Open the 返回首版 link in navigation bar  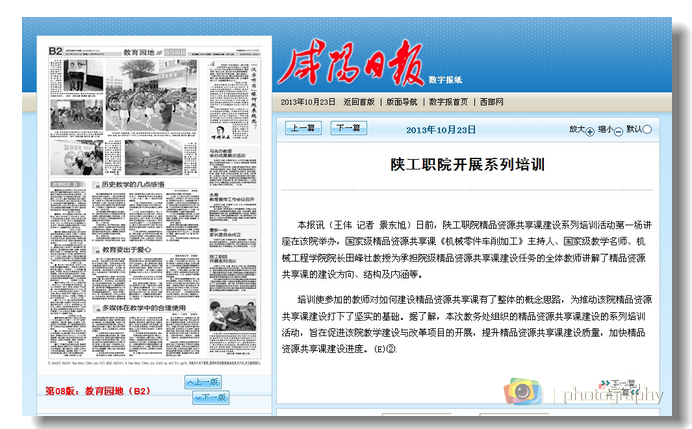point(359,102)
